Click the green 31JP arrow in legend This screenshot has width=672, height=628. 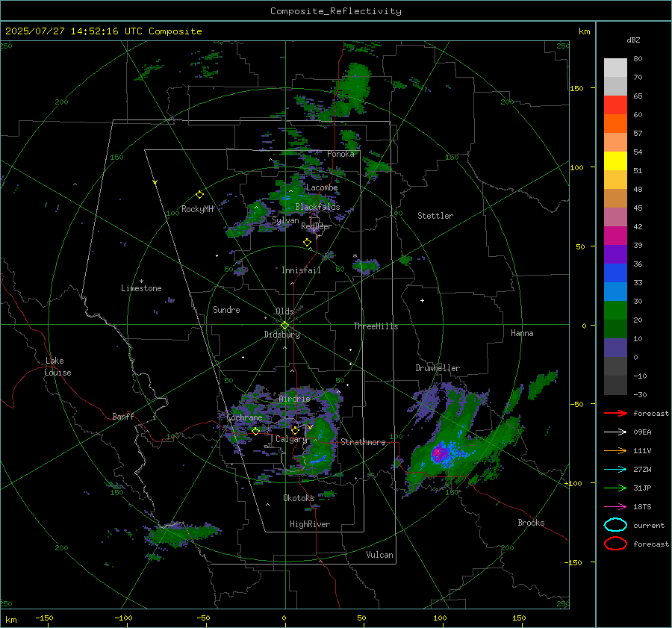pos(615,488)
